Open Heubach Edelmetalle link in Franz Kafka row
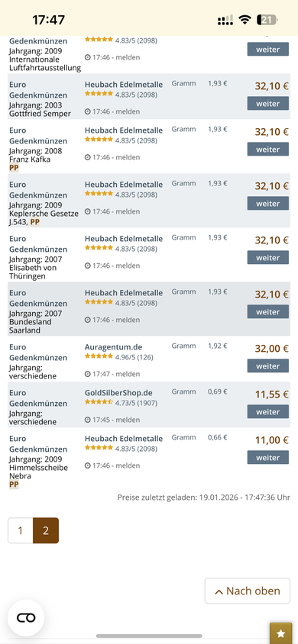The image size is (298, 644). click(124, 130)
